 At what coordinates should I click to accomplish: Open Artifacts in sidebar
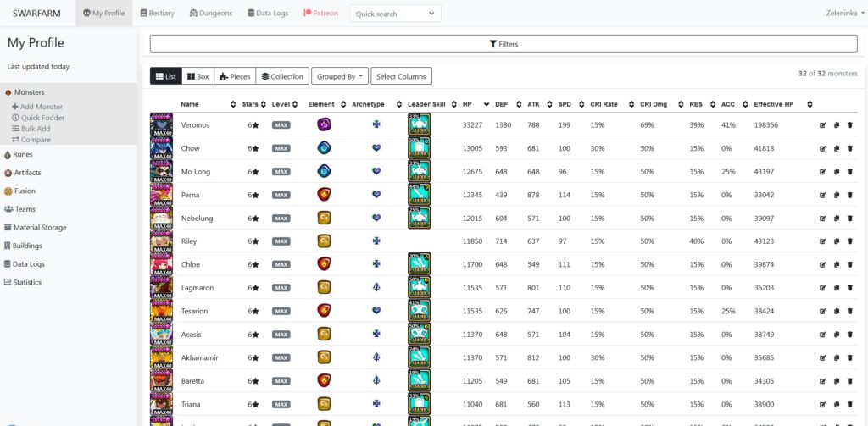click(x=22, y=173)
